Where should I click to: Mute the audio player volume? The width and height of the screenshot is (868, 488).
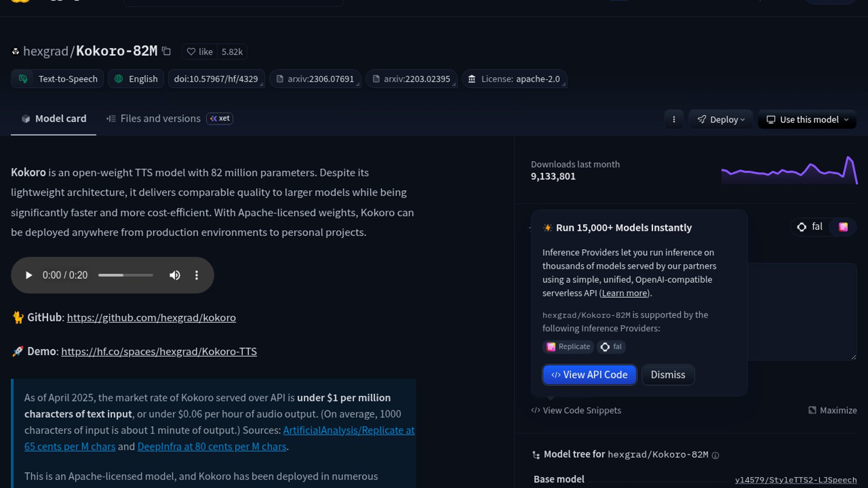(175, 275)
